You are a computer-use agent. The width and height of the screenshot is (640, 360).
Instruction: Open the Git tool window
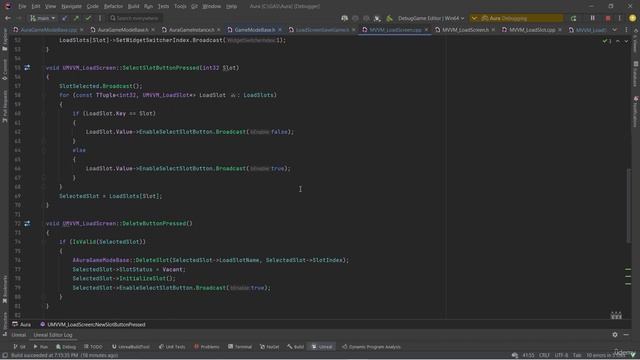[x=20, y=347]
